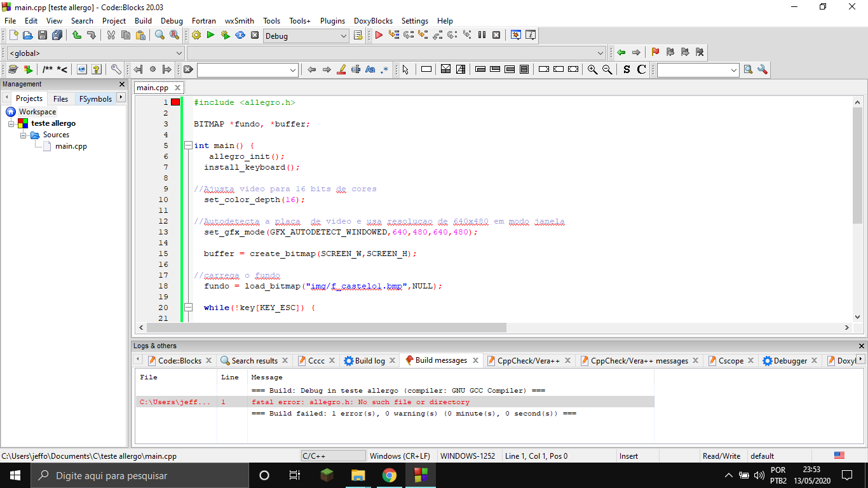Screen dimensions: 868x488
Task: Switch to the Files tab in Management
Action: click(60, 98)
